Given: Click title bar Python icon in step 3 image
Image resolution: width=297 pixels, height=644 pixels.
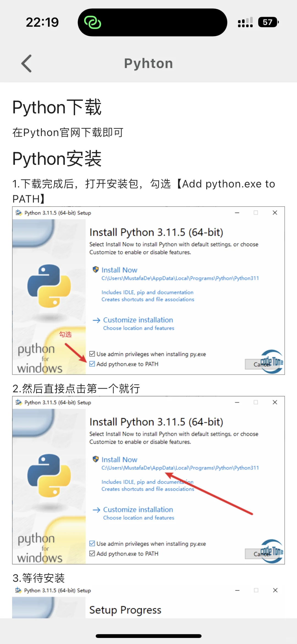Looking at the screenshot, I should coord(18,590).
